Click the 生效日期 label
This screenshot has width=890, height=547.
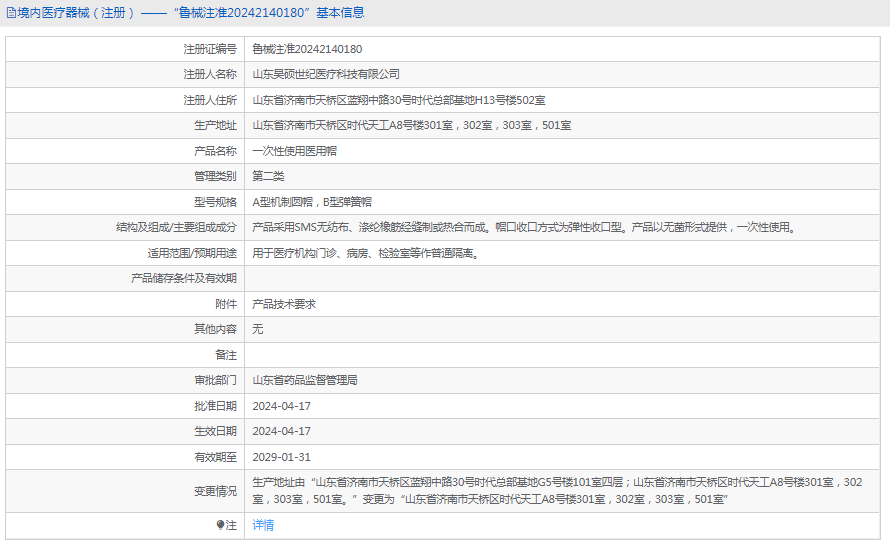[215, 431]
